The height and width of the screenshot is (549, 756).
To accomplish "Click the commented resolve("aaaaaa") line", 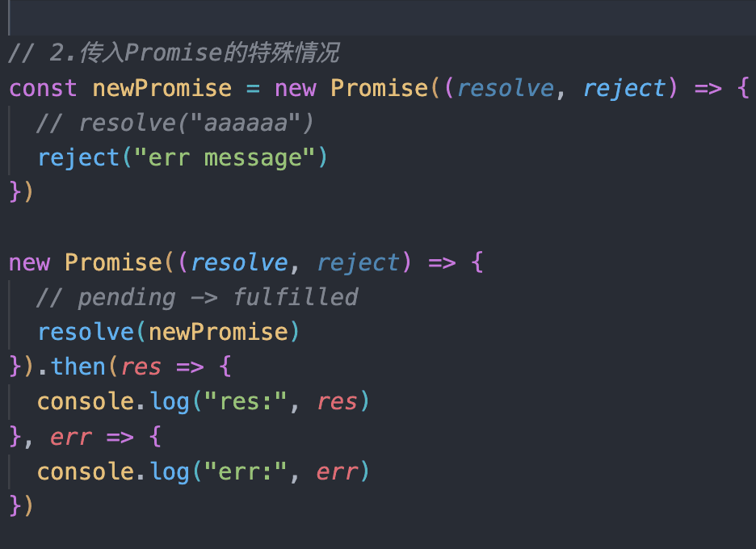I will coord(175,123).
